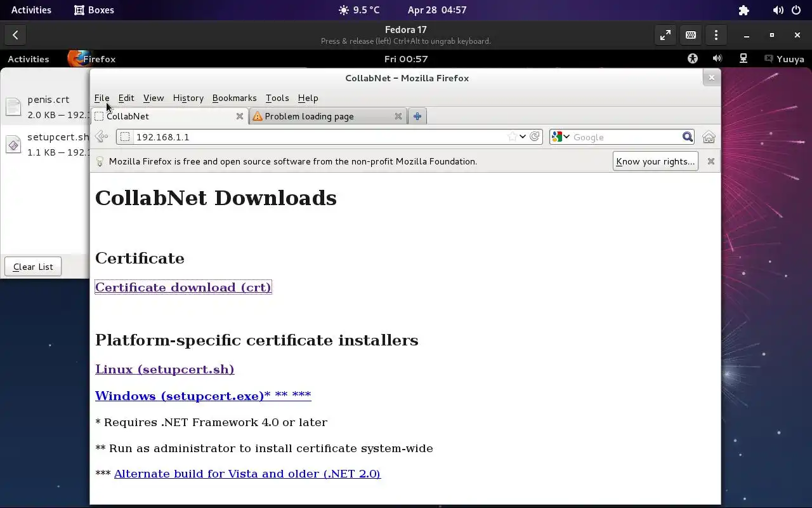Click Certificate download (crt) link

(183, 287)
